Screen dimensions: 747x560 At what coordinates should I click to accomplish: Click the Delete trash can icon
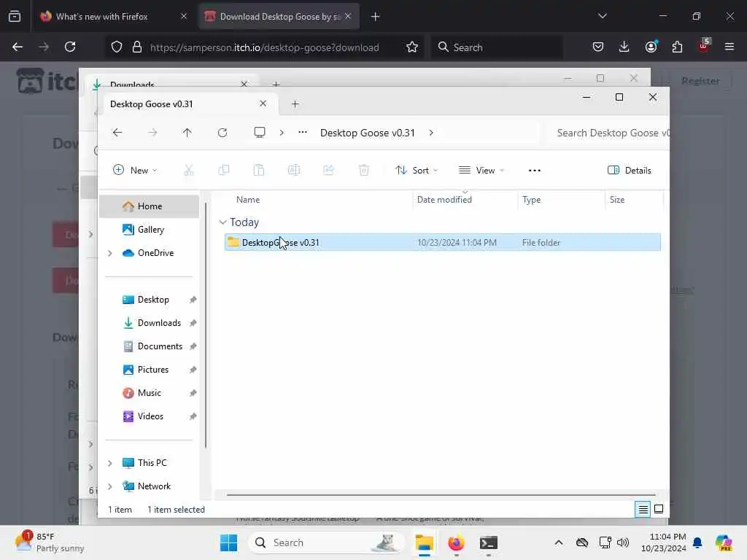click(364, 170)
